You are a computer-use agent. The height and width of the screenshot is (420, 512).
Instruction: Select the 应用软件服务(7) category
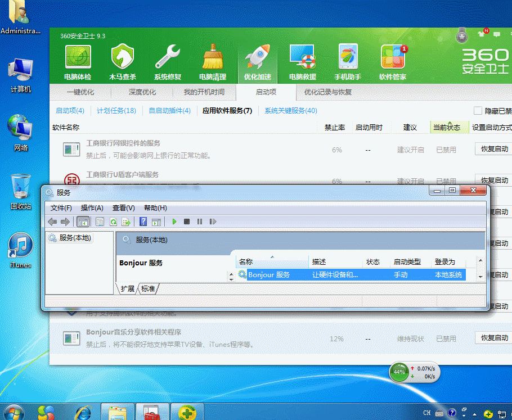227,111
